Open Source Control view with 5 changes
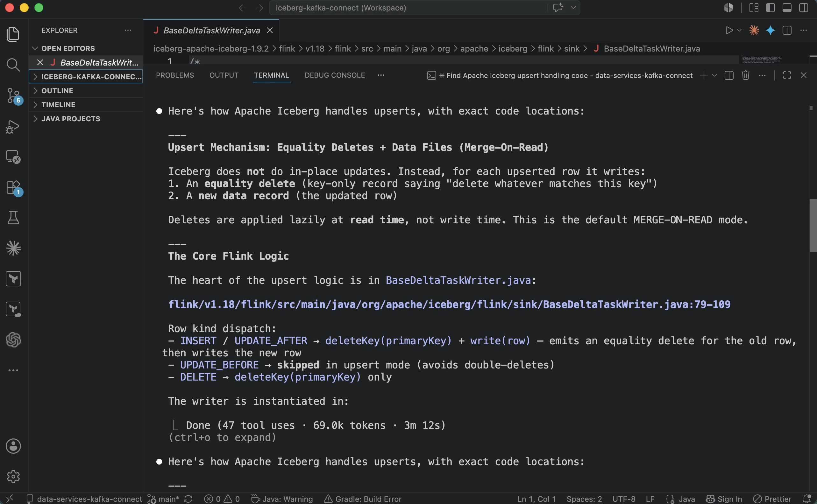This screenshot has height=504, width=817. click(13, 96)
